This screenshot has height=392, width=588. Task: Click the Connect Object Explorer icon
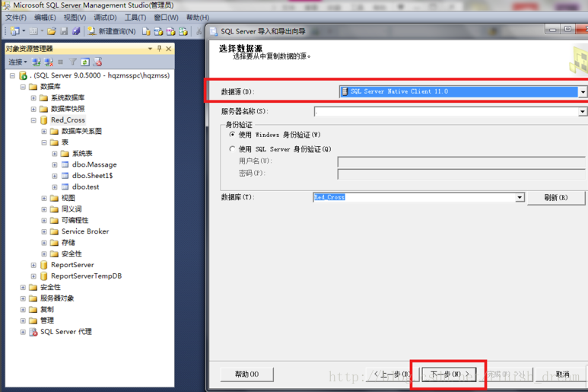coord(37,62)
